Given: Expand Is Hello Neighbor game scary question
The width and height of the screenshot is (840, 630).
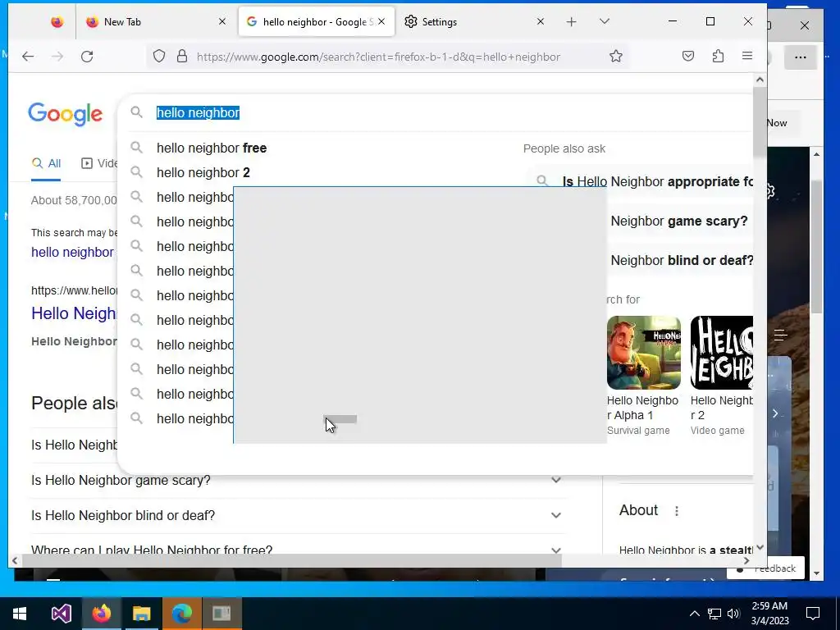Looking at the screenshot, I should coord(297,480).
